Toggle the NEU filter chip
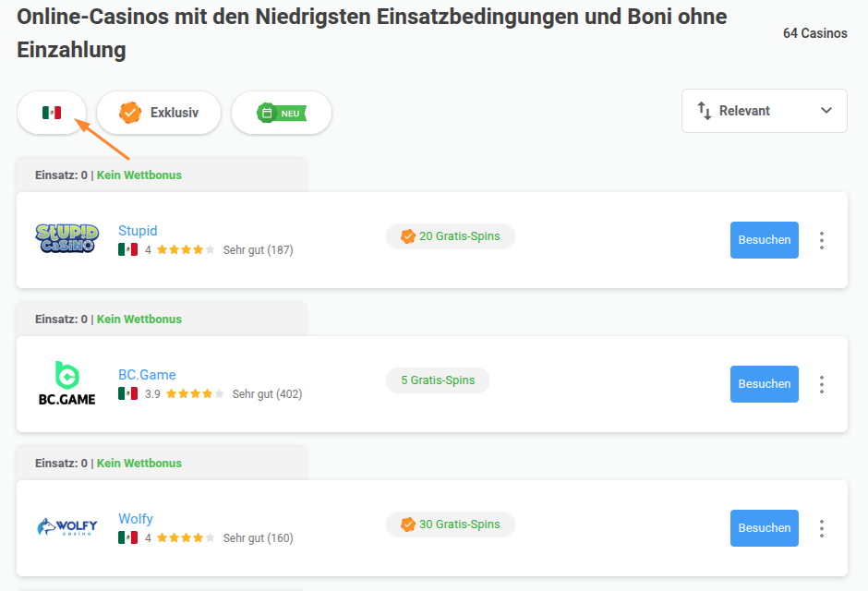The image size is (868, 591). click(x=282, y=113)
